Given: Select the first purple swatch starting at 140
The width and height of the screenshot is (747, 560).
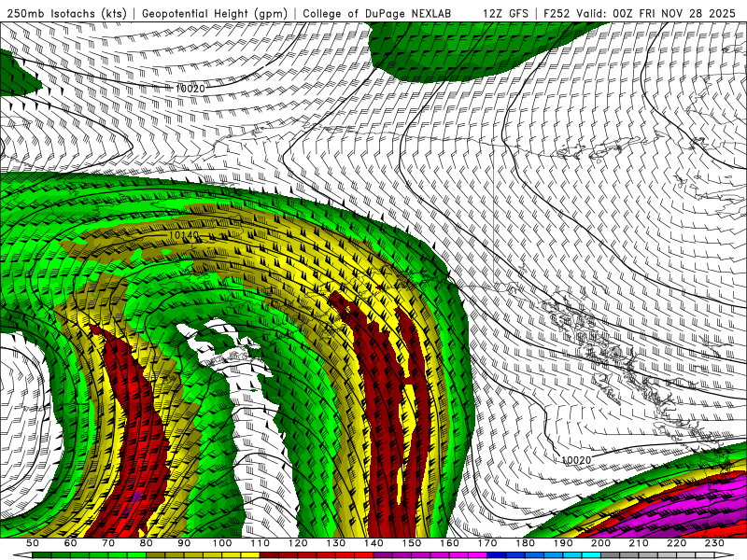Looking at the screenshot, I should tap(383, 555).
